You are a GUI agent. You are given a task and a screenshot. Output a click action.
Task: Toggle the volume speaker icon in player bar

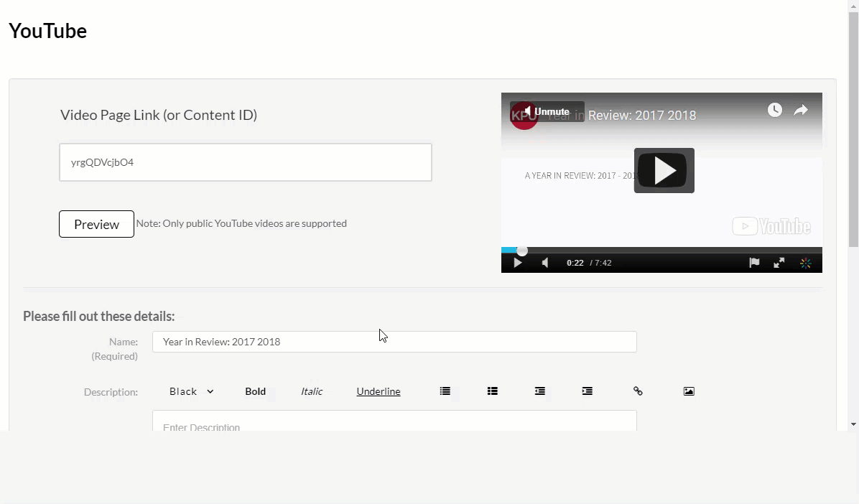point(545,263)
